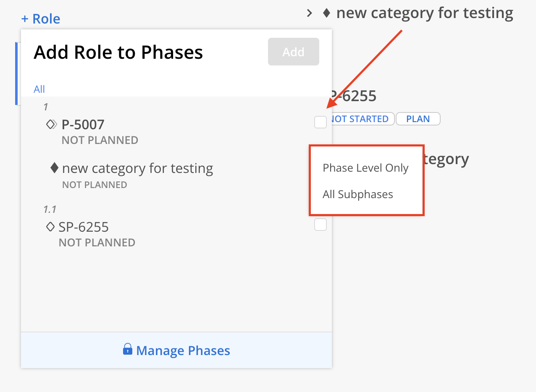The height and width of the screenshot is (392, 536).
Task: Expand the top 'new category for testing' chevron
Action: [x=310, y=13]
